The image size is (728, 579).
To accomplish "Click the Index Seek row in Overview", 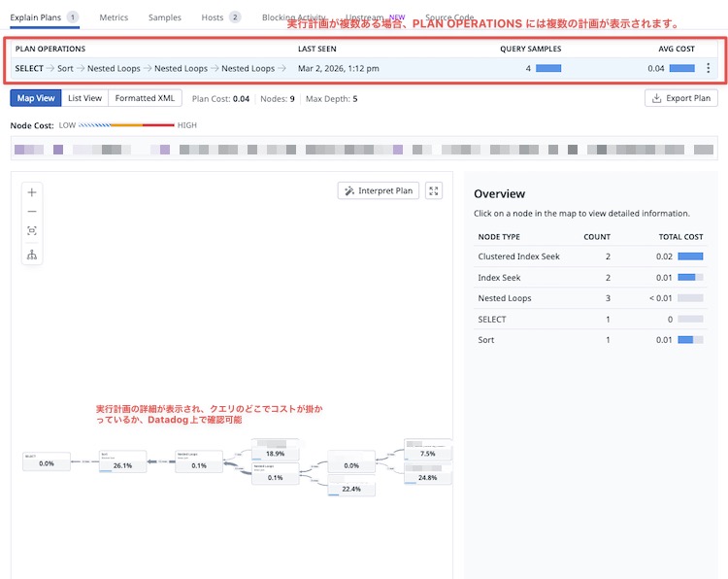I will [x=590, y=278].
